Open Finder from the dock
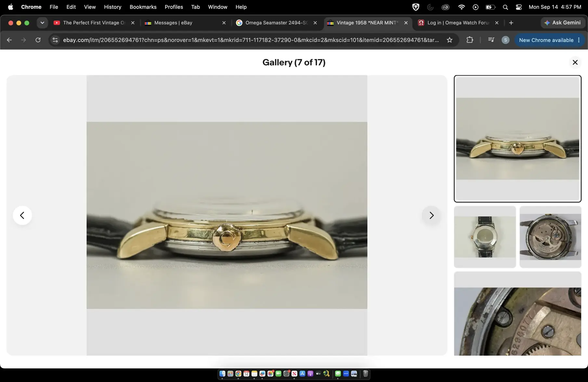 222,374
